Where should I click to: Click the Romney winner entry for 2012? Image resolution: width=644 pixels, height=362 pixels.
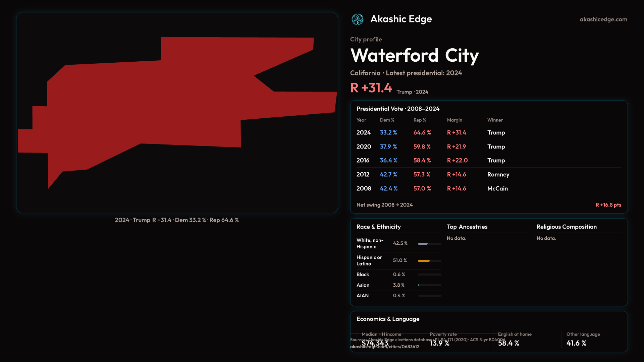click(498, 175)
